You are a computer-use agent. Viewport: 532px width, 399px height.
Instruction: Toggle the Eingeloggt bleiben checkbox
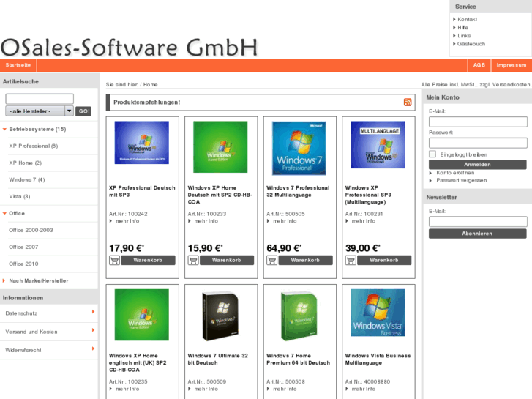[x=432, y=154]
